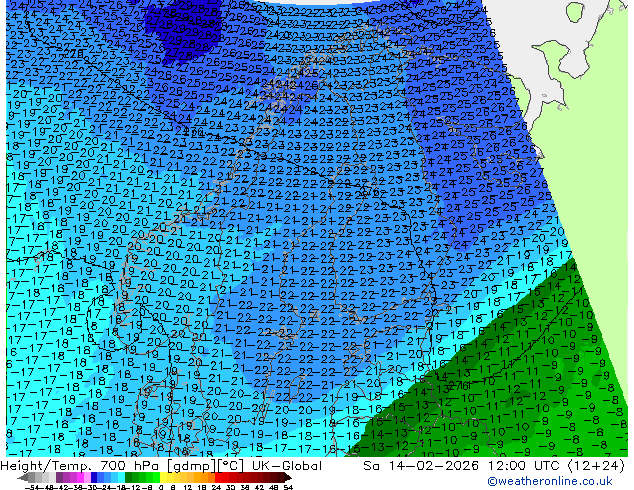
Task: Click the '-54' legend value
Action: [x=32, y=488]
